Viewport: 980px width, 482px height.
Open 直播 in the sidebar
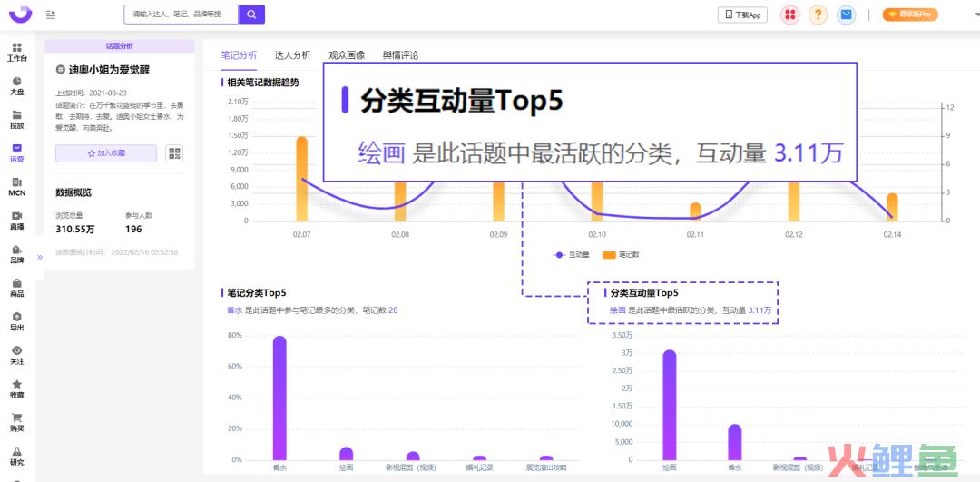(17, 221)
